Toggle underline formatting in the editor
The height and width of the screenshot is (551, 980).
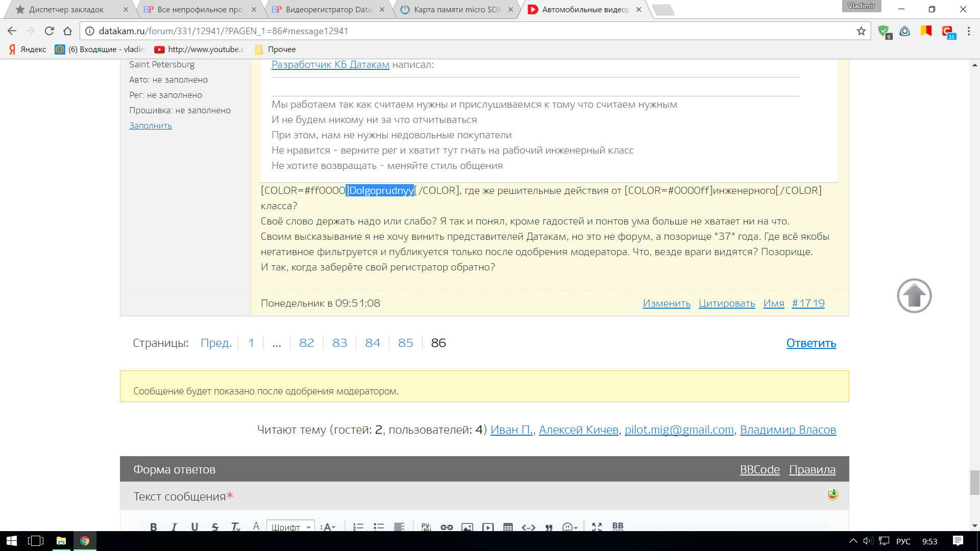pyautogui.click(x=194, y=527)
